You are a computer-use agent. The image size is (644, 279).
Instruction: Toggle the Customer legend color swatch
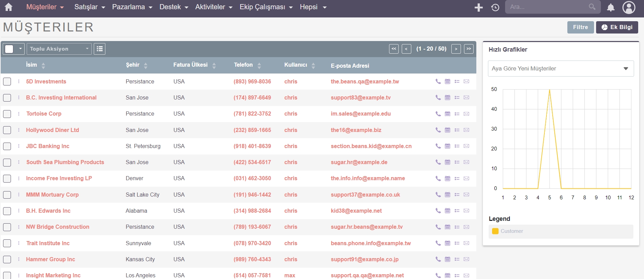[495, 231]
